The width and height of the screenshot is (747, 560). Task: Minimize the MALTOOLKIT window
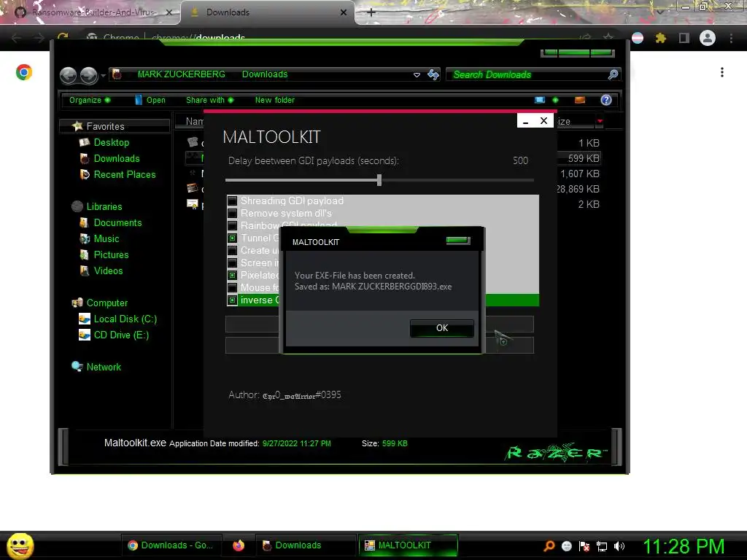(x=525, y=121)
